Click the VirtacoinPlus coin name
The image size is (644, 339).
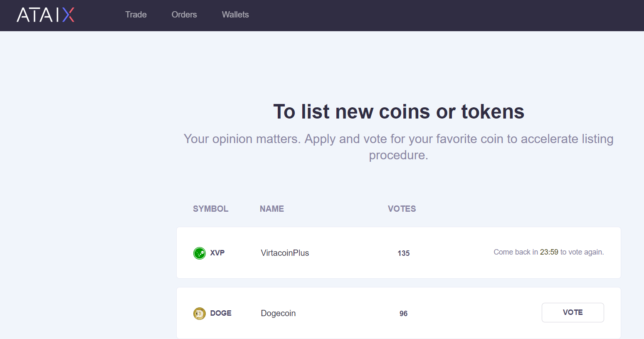(285, 253)
